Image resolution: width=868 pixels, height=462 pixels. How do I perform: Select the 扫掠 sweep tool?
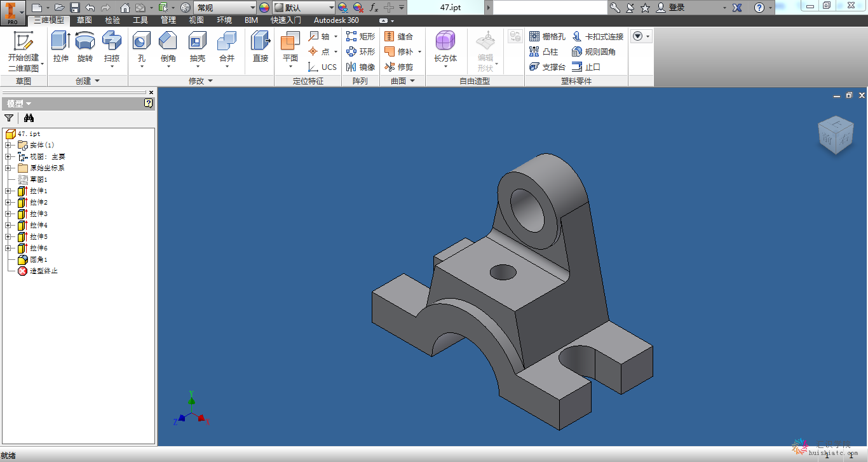click(x=112, y=50)
